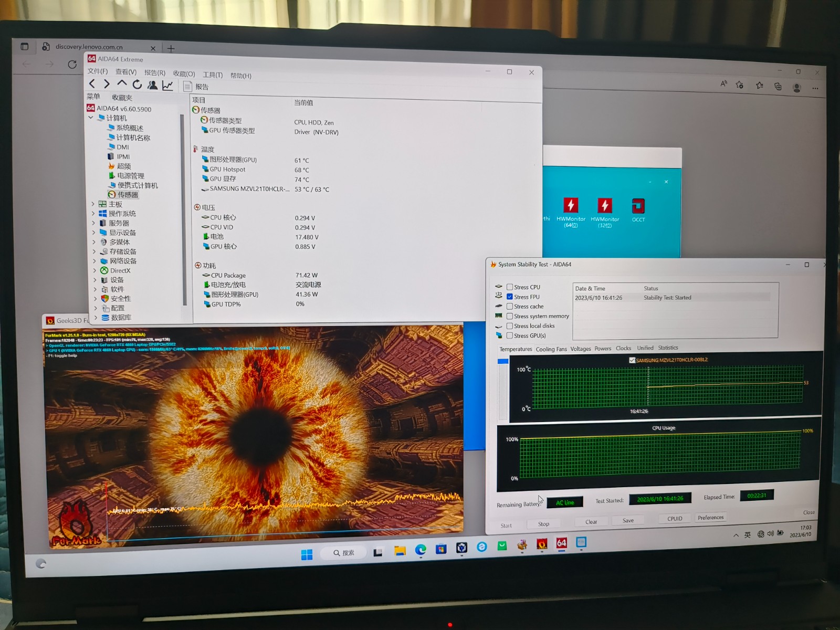
Task: Open the 帮助(H) menu
Action: [x=241, y=76]
